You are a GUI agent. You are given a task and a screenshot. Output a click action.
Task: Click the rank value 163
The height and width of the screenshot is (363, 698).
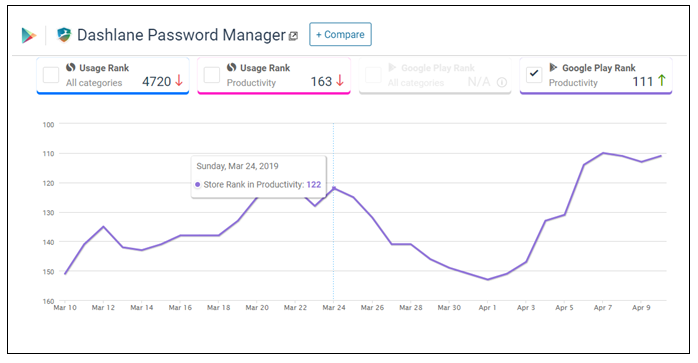pyautogui.click(x=321, y=82)
